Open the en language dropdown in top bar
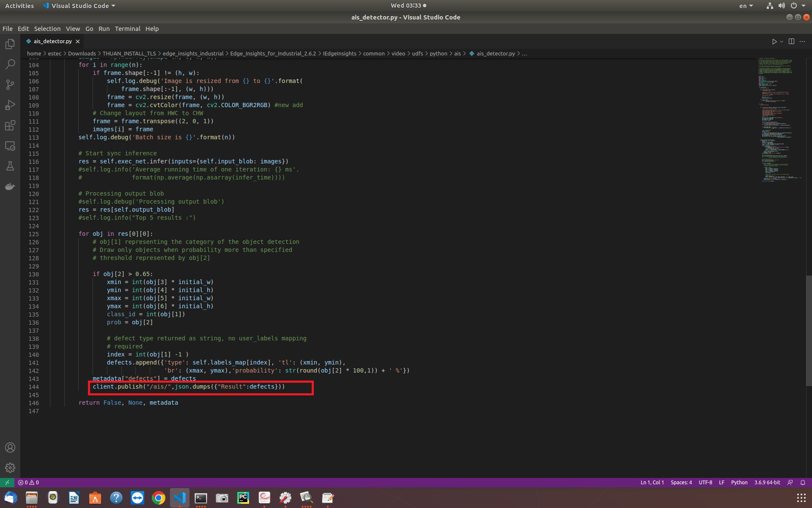The width and height of the screenshot is (812, 508). (746, 6)
